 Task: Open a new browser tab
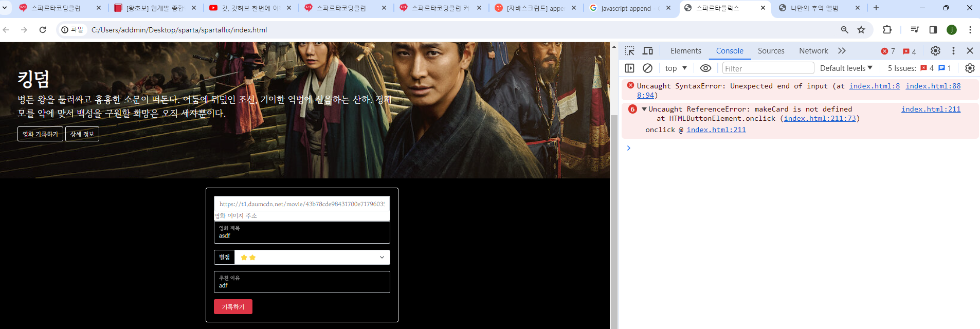coord(876,8)
